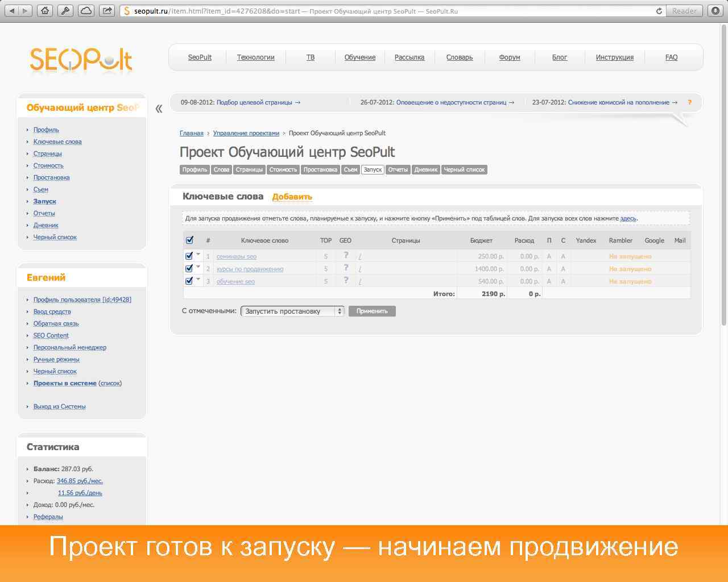Toggle the select-all checkbox in table header
Viewport: 728px width, 582px height.
click(189, 240)
